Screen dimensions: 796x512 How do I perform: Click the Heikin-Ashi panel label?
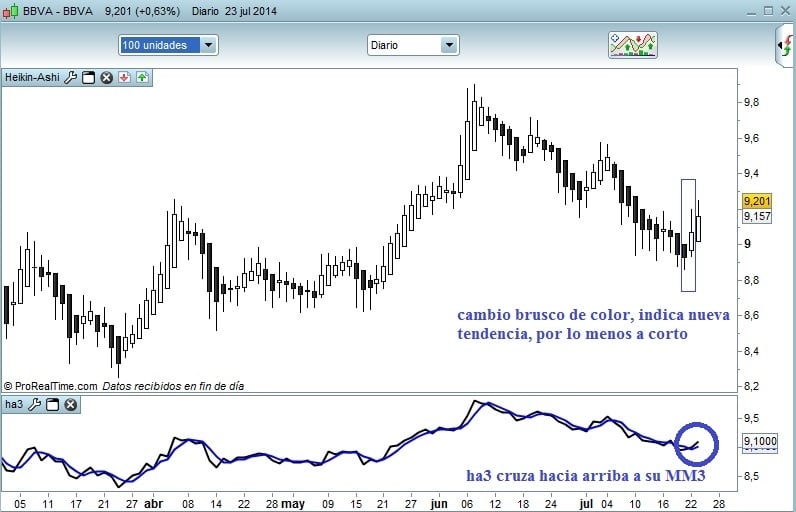coord(32,78)
